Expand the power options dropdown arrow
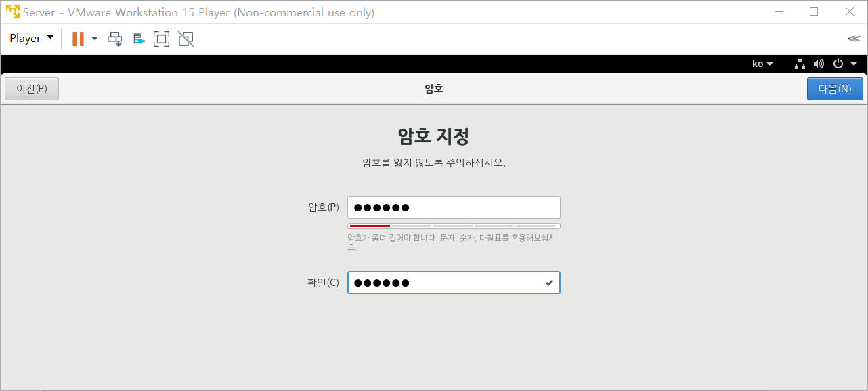The image size is (868, 391). (95, 39)
